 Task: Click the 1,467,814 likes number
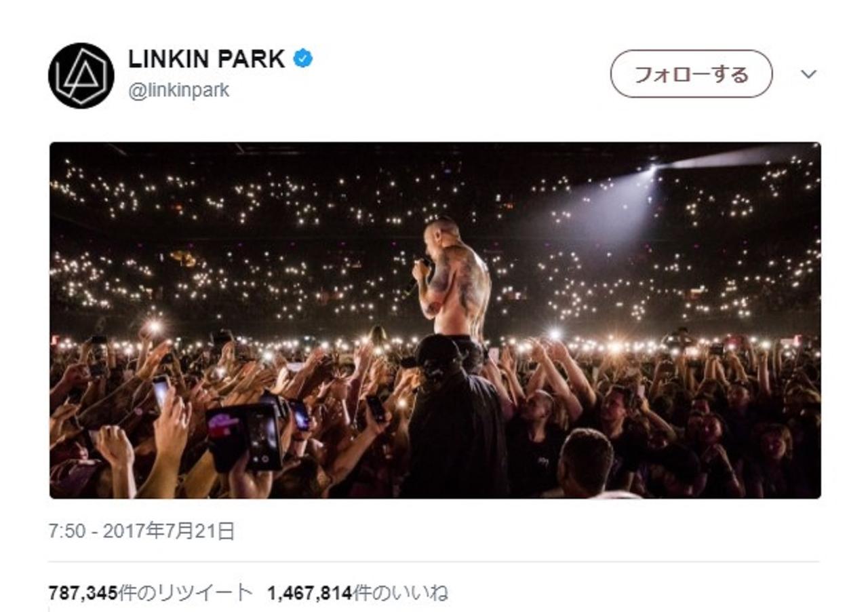pyautogui.click(x=309, y=593)
